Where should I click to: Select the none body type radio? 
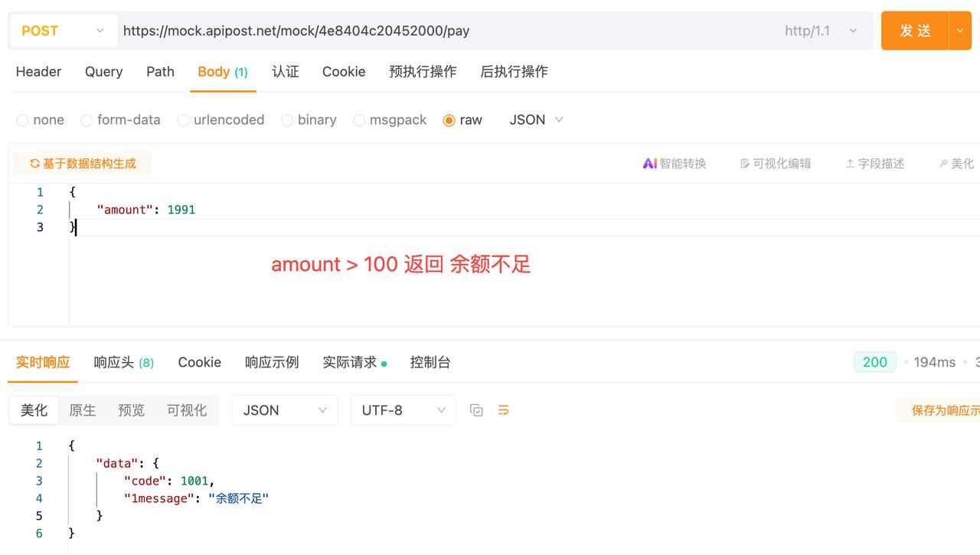click(22, 120)
